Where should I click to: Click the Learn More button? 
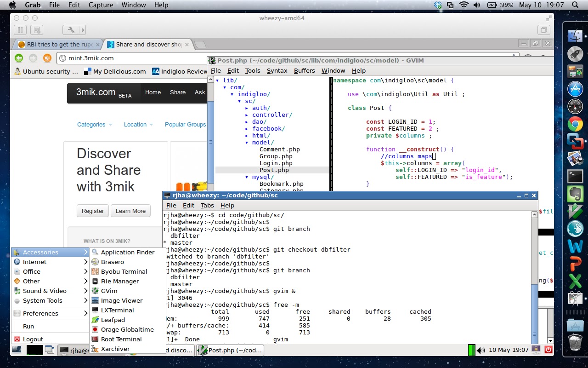[130, 211]
